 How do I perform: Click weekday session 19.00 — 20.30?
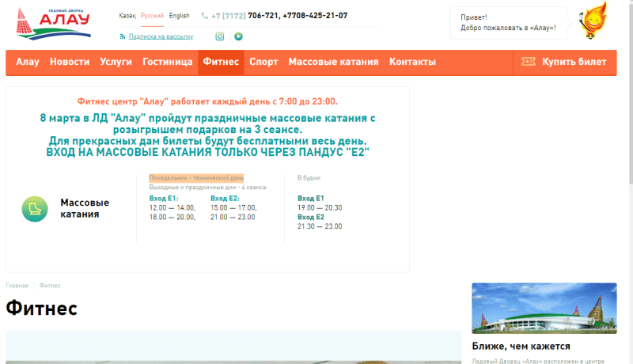coord(320,208)
